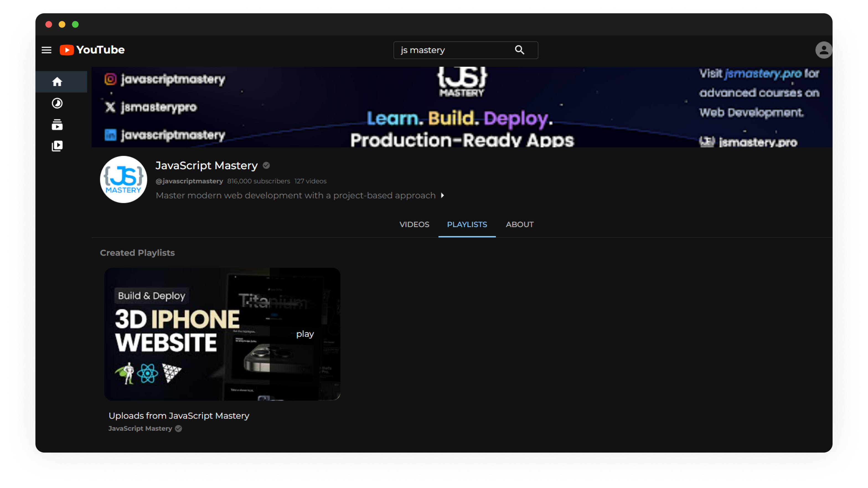Click play overlay on playlist thumbnail
Screen dimensions: 868x488
tap(305, 334)
